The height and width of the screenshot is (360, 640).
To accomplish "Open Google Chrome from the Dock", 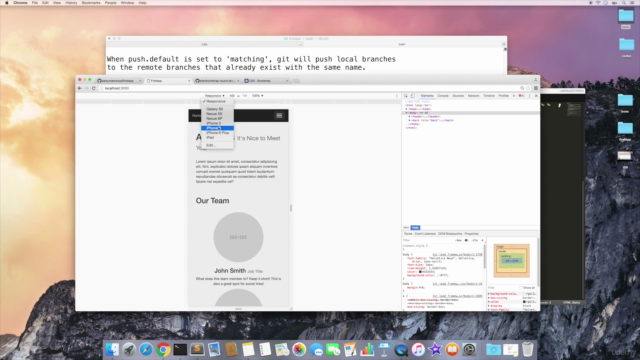I will coord(163,349).
